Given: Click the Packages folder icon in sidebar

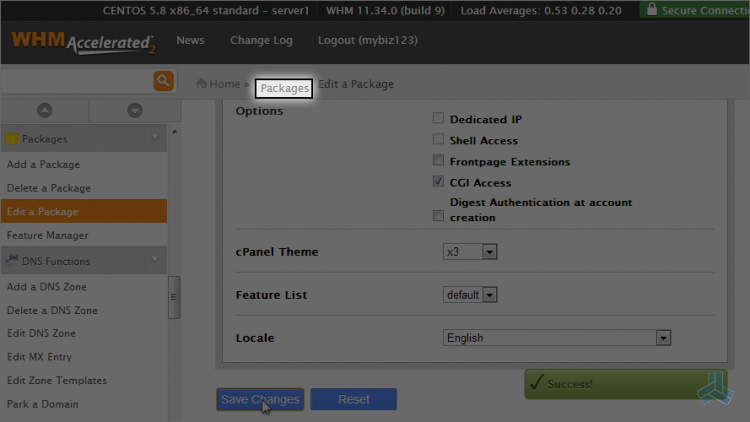Looking at the screenshot, I should [12, 139].
